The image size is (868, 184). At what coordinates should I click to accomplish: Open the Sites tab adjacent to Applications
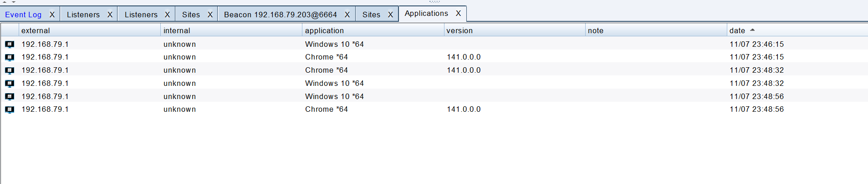pos(371,15)
